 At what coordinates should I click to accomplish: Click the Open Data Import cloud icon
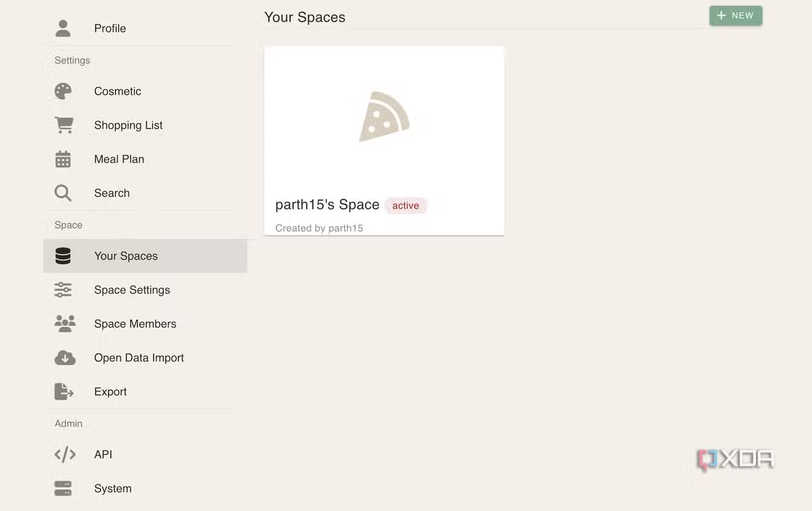pos(65,358)
